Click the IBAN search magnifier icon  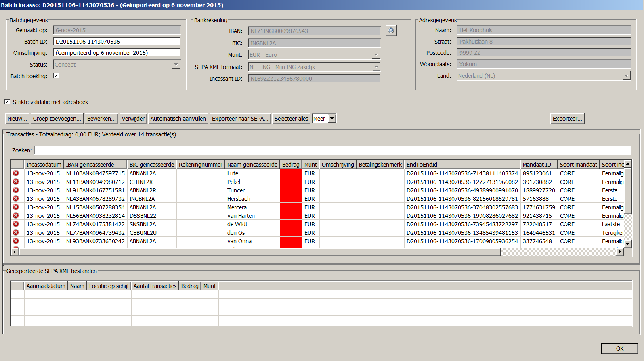click(x=391, y=31)
